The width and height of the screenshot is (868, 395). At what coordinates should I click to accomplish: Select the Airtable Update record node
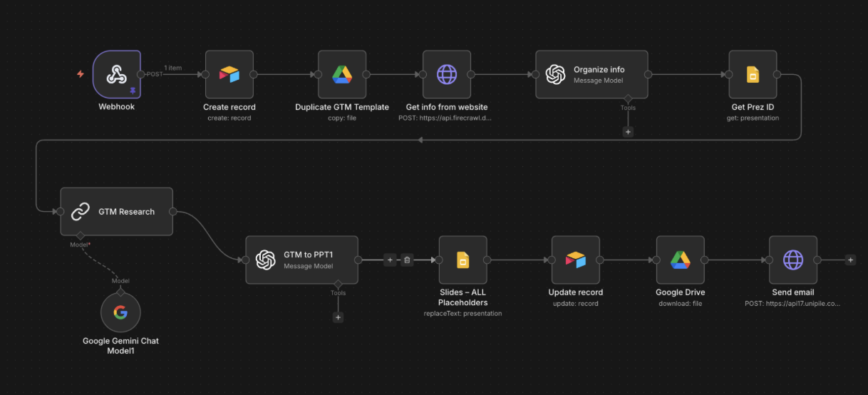(576, 260)
